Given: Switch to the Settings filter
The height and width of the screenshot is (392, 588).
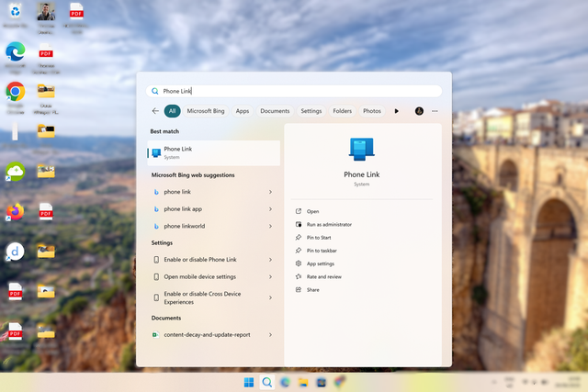Looking at the screenshot, I should (x=311, y=111).
